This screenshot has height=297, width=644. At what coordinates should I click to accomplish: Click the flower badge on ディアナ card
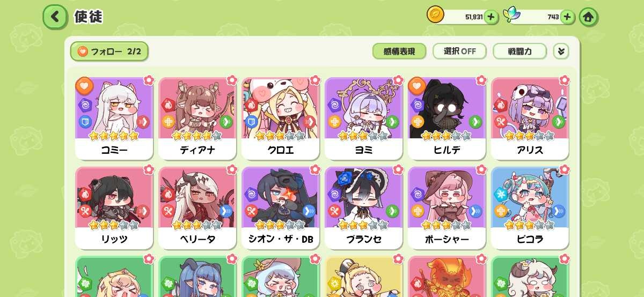[x=232, y=80]
